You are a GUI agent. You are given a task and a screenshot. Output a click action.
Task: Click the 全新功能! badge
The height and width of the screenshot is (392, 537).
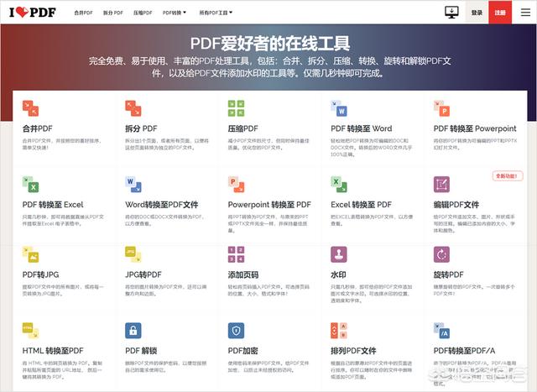pyautogui.click(x=508, y=175)
